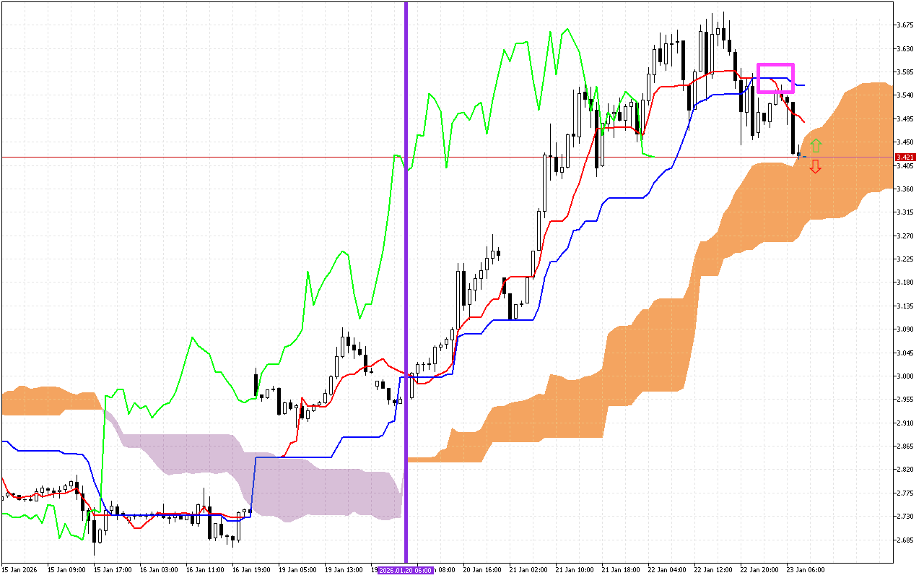Click the 3.000 price axis label
The image size is (924, 578).
(904, 376)
